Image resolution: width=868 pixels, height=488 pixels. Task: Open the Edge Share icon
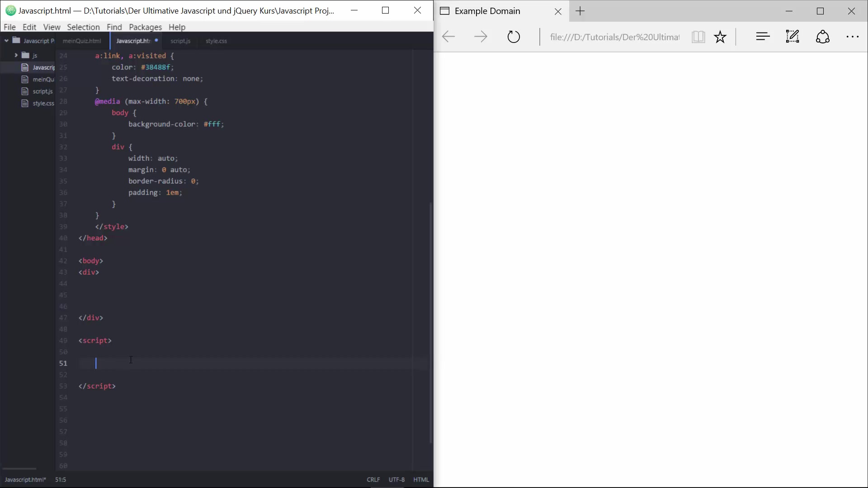click(x=822, y=37)
